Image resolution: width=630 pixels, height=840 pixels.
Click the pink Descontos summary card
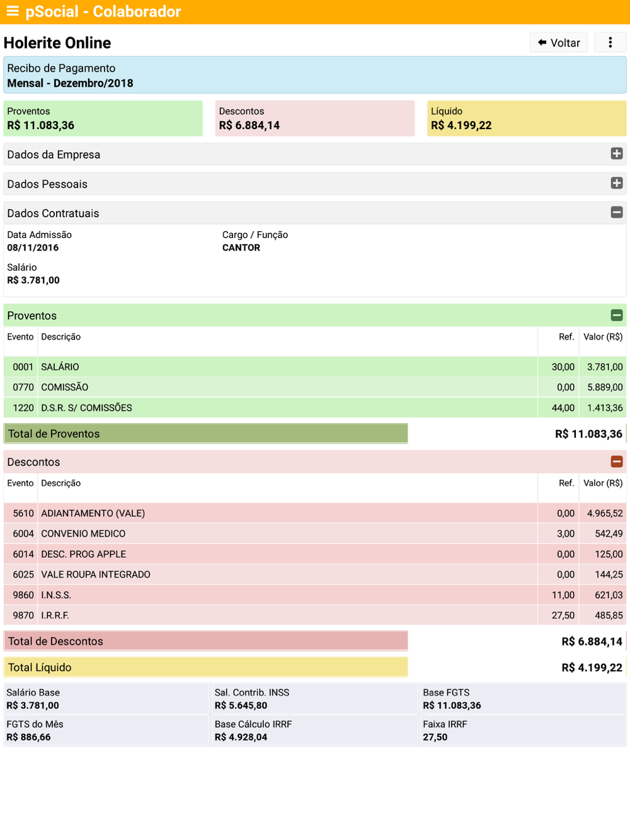pos(315,118)
